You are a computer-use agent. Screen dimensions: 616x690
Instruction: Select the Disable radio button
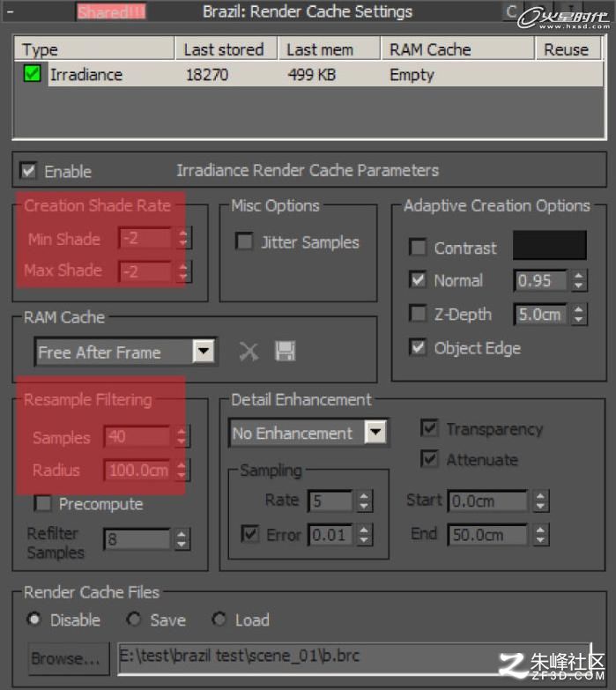[33, 620]
